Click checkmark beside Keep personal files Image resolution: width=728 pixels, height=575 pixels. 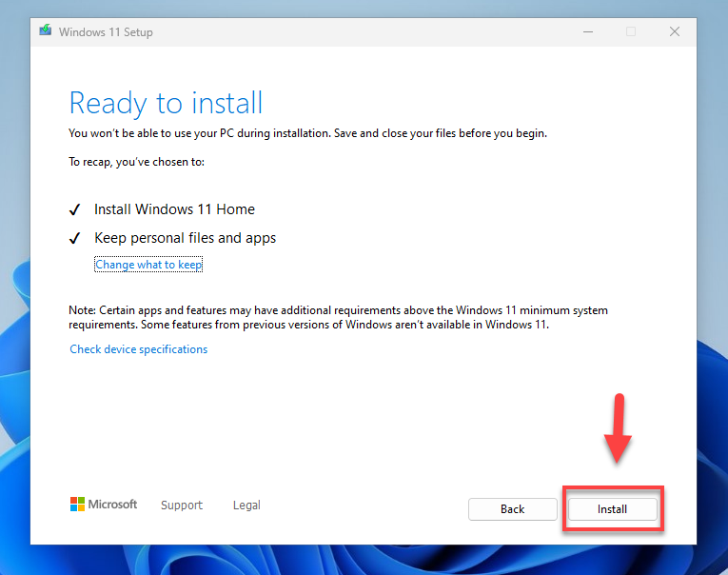(75, 238)
